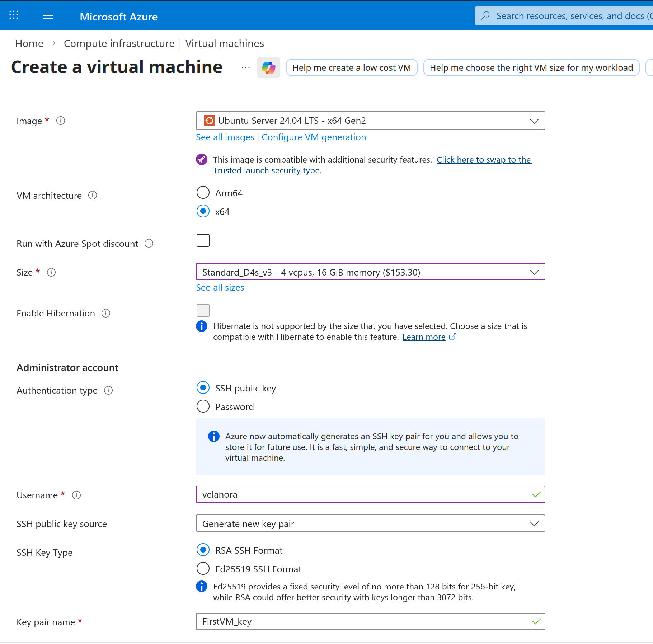This screenshot has height=644, width=653.
Task: Select Arm64 architecture
Action: coord(203,193)
